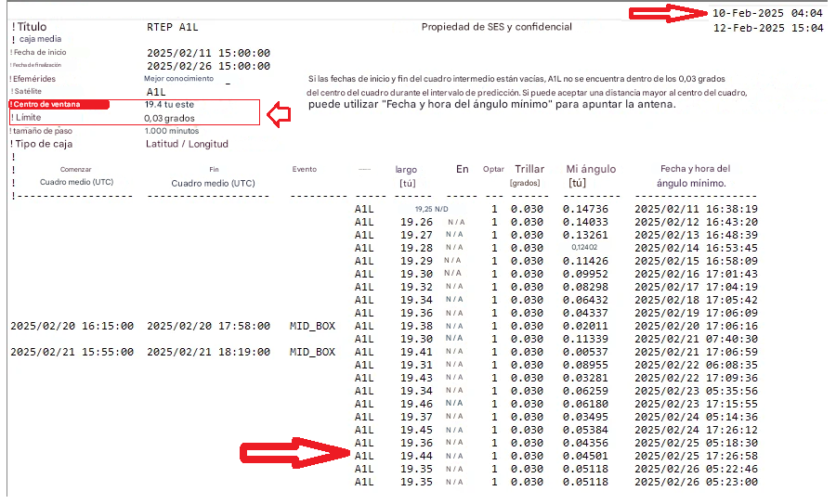
Task: Select the longitude value 19.32
Action: [416, 287]
